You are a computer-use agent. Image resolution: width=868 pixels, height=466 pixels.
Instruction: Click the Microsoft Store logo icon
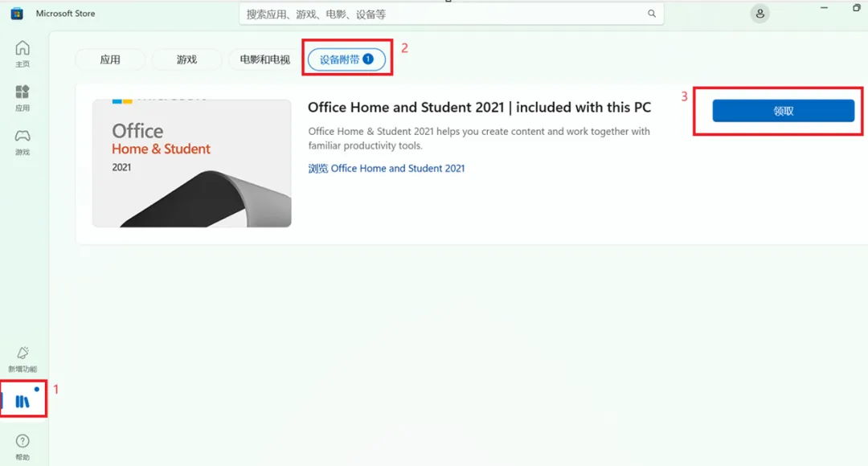[17, 14]
